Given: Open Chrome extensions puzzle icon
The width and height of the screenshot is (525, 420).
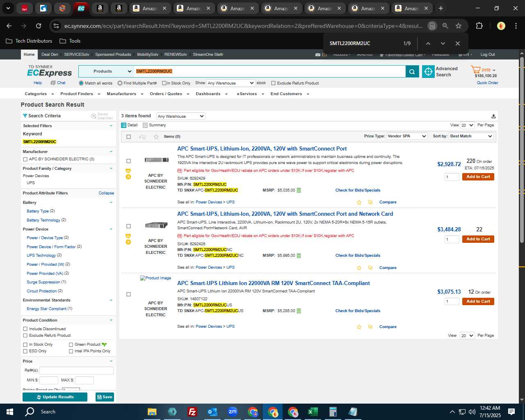Looking at the screenshot, I should tap(479, 26).
